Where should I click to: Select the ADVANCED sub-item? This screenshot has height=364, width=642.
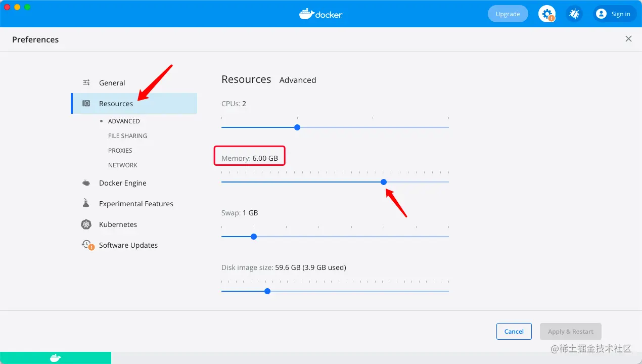point(124,121)
